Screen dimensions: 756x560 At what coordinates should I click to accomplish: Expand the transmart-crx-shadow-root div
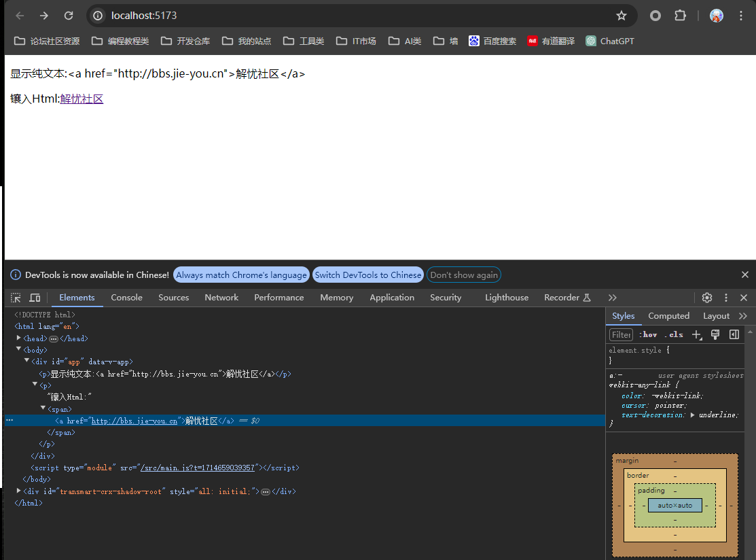19,491
